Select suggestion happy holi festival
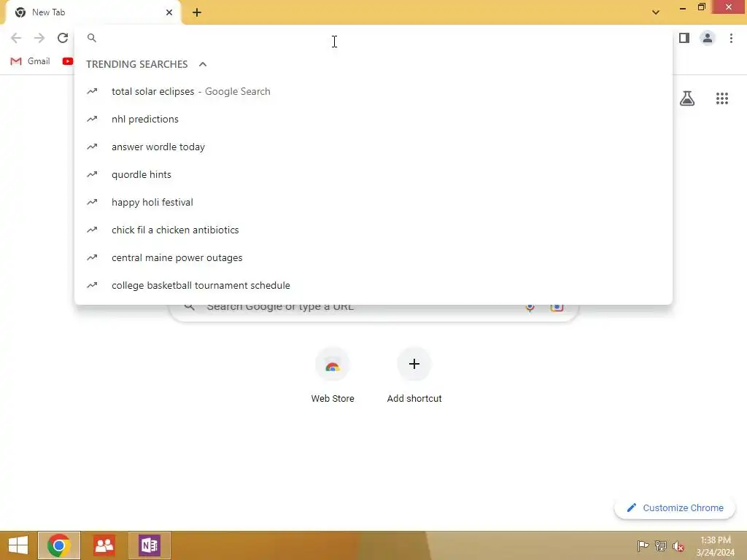The height and width of the screenshot is (560, 747). point(373,202)
